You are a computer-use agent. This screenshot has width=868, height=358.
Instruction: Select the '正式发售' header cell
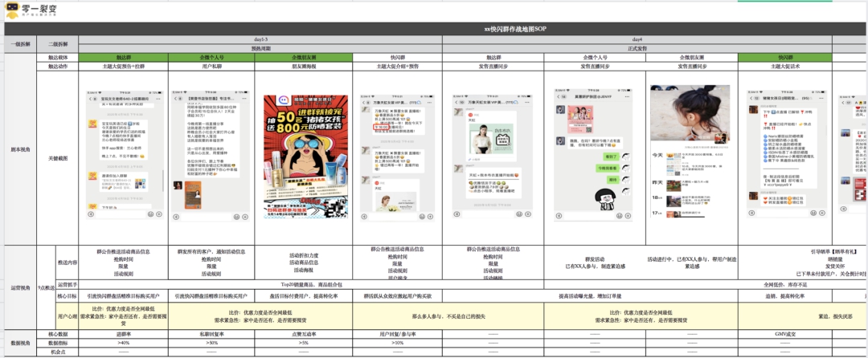(635, 48)
